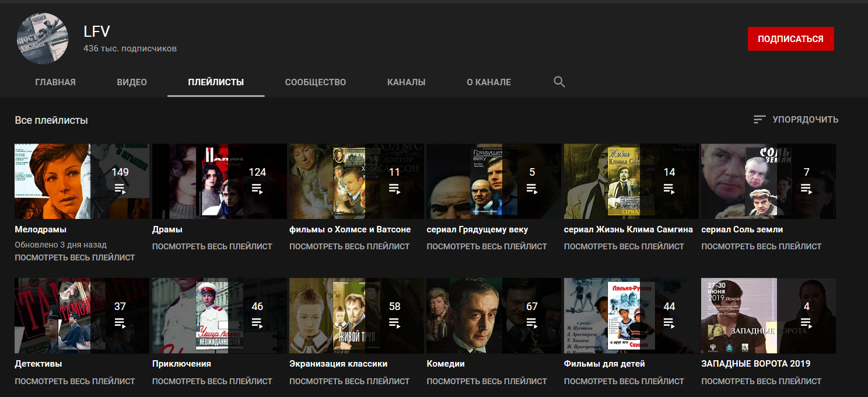
Task: Select the Главная tab
Action: point(55,82)
